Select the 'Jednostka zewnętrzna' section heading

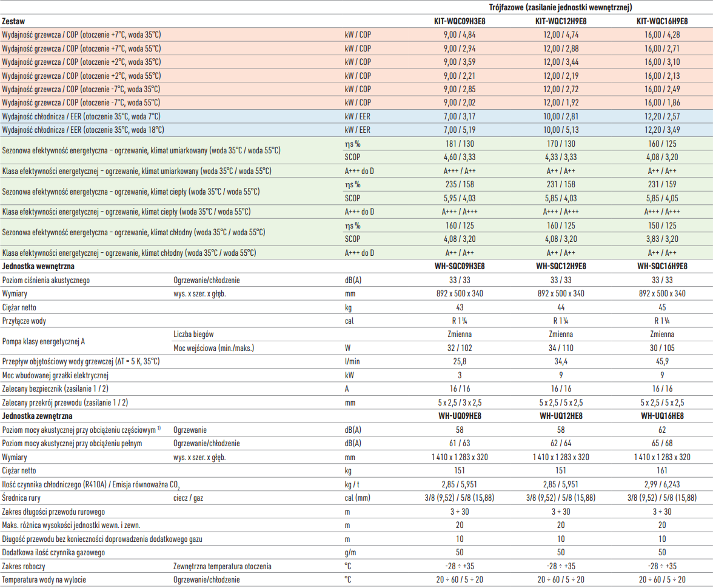[x=38, y=416]
